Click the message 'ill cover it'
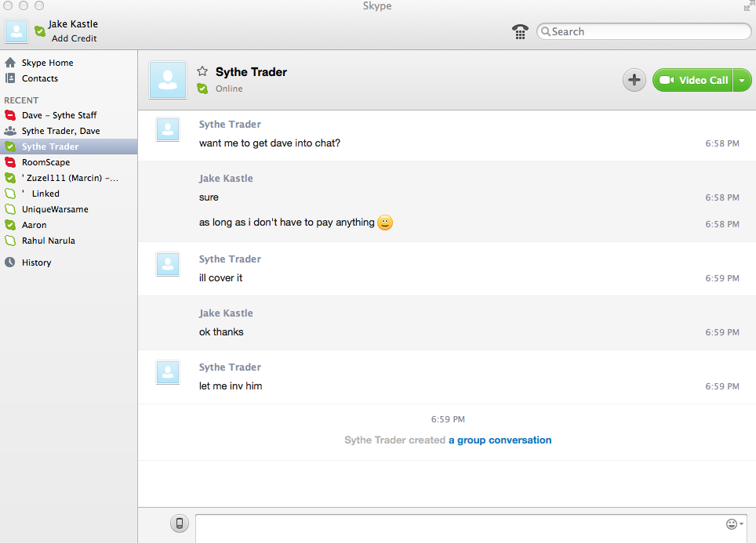 click(221, 278)
